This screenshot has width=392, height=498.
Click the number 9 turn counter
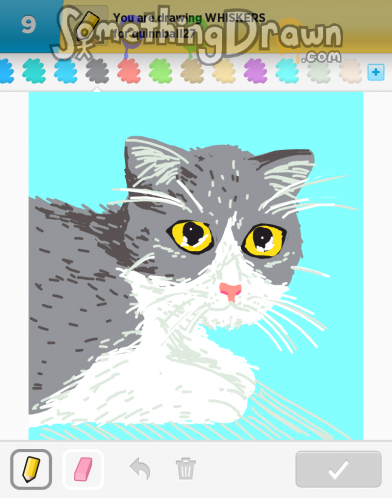[x=28, y=25]
